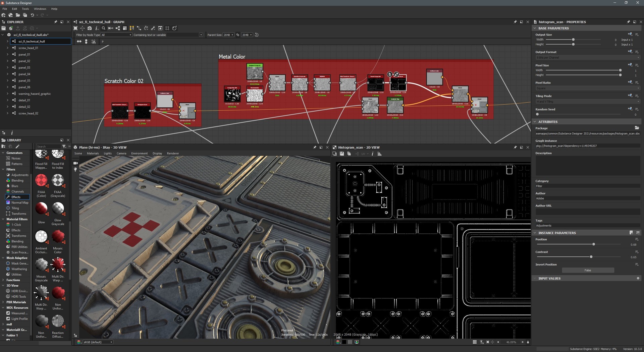Open the histogram display in the 2D view
Image resolution: width=644 pixels, height=352 pixels.
[379, 154]
